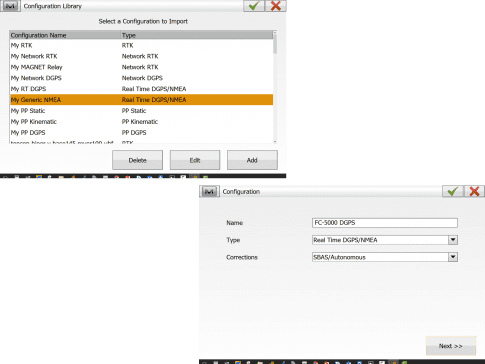Click the Add button
The height and width of the screenshot is (364, 485).
pos(252,160)
